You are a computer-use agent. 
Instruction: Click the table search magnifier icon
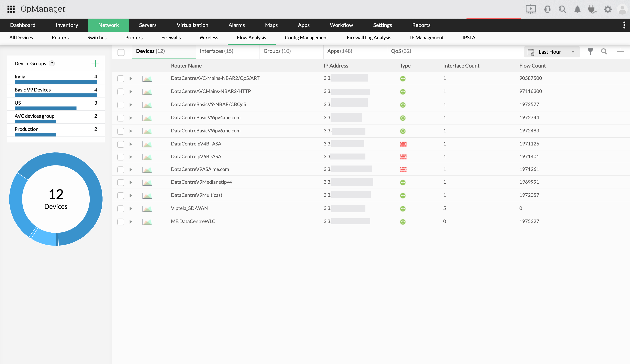click(x=604, y=52)
